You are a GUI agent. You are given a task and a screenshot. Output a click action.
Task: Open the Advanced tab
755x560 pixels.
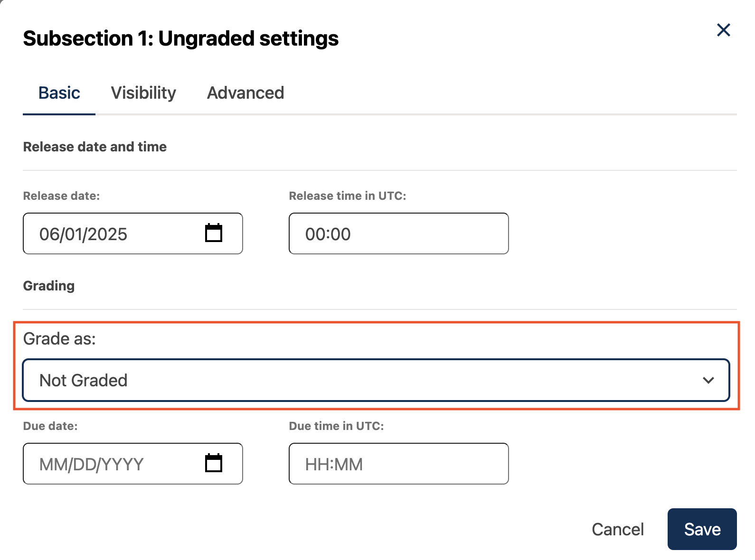point(245,93)
